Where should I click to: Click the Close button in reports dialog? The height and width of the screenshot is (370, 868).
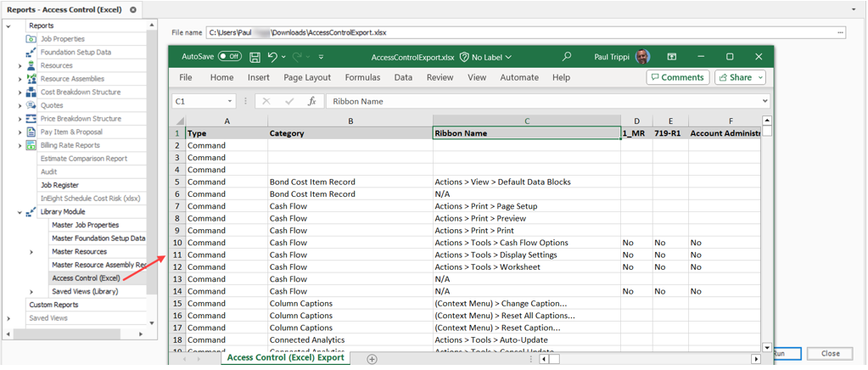829,354
